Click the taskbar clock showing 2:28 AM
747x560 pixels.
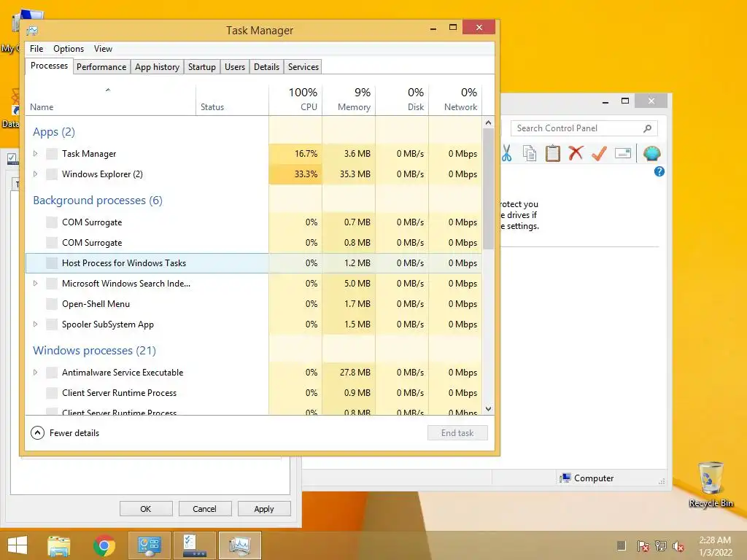pos(715,545)
